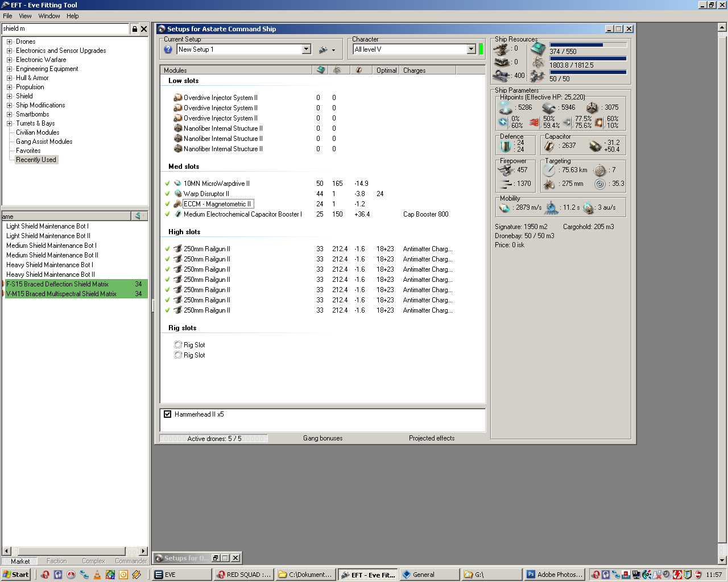Viewport: 728px width, 582px height.
Task: Expand the Hull & Armor tree node
Action: tap(9, 78)
